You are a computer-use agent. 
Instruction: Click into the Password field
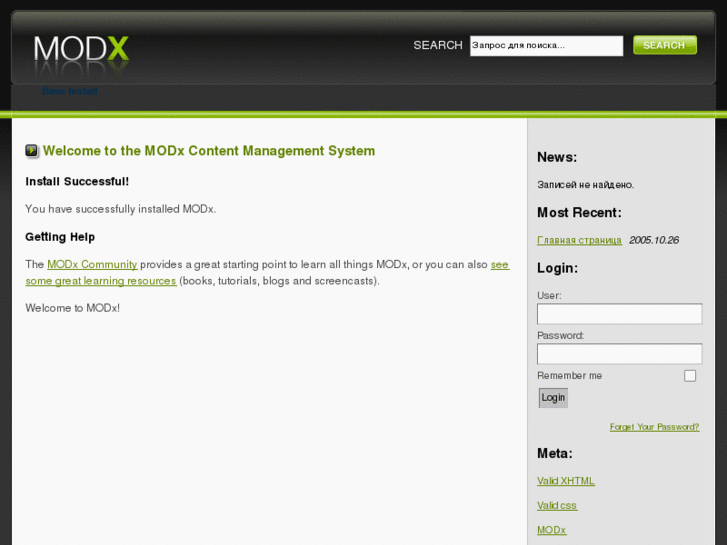[x=619, y=354]
